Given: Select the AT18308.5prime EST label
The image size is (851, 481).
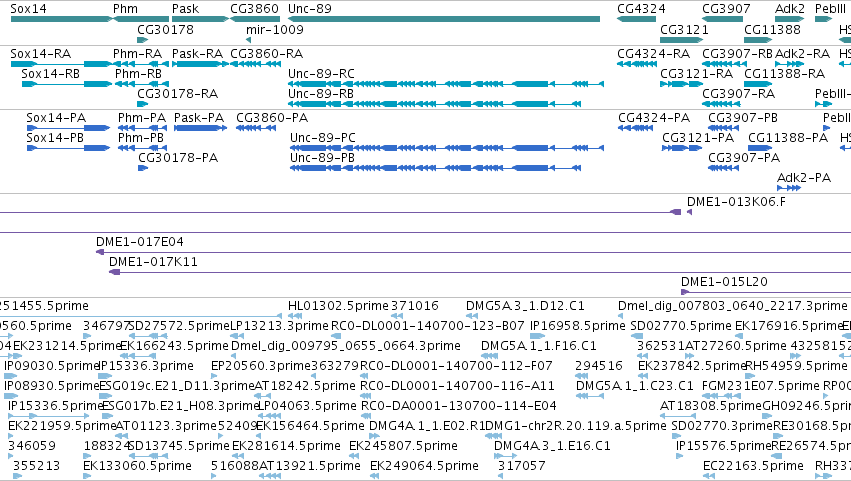Looking at the screenshot, I should [710, 406].
